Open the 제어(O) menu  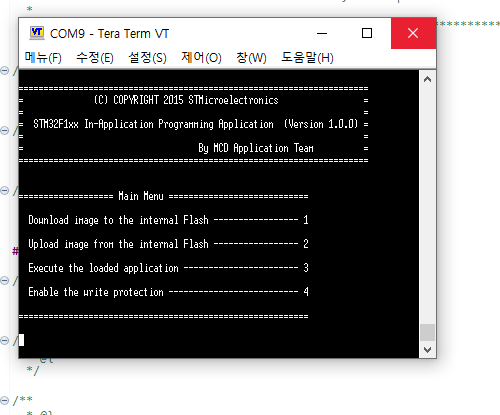201,58
